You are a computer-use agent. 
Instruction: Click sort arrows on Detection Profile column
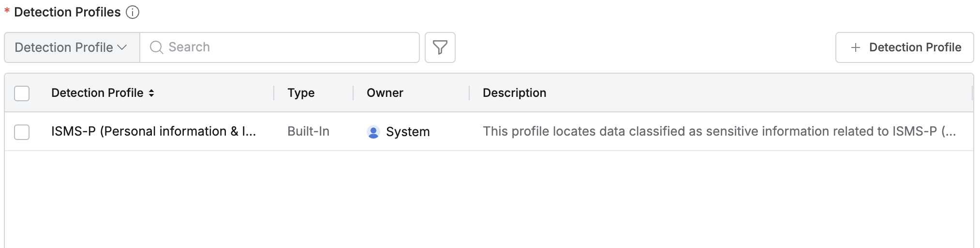point(151,93)
